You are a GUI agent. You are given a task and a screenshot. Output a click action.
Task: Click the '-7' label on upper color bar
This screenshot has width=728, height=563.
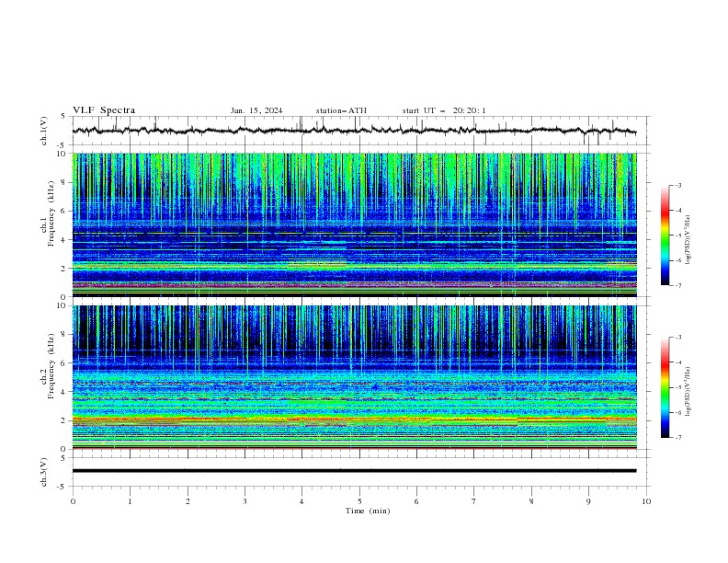coord(678,285)
